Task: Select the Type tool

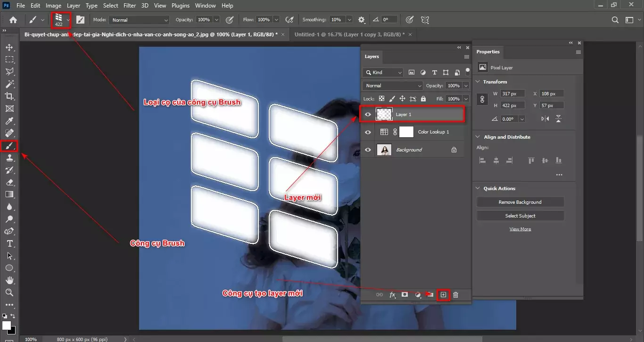Action: click(x=9, y=243)
